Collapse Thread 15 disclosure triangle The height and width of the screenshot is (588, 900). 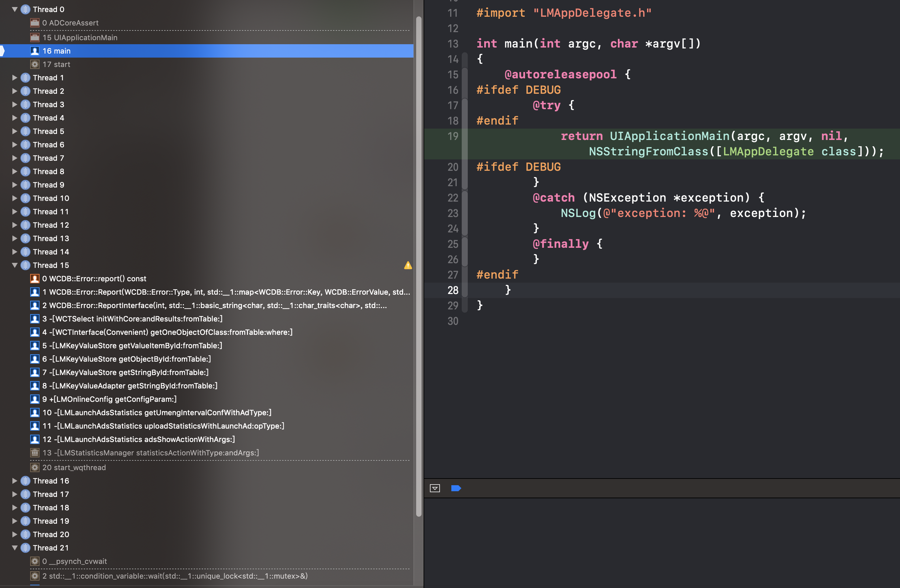click(x=15, y=265)
